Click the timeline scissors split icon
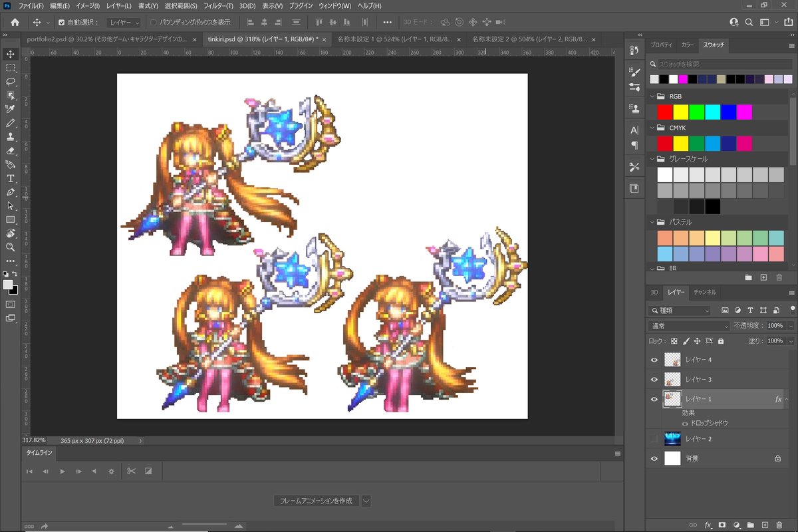Image resolution: width=798 pixels, height=532 pixels. 131,471
